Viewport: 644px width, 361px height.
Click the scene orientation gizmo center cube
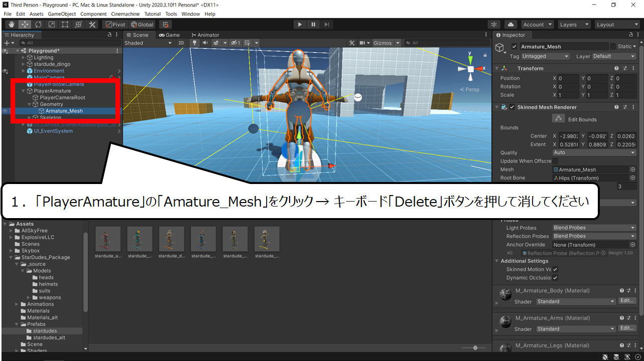[x=470, y=69]
